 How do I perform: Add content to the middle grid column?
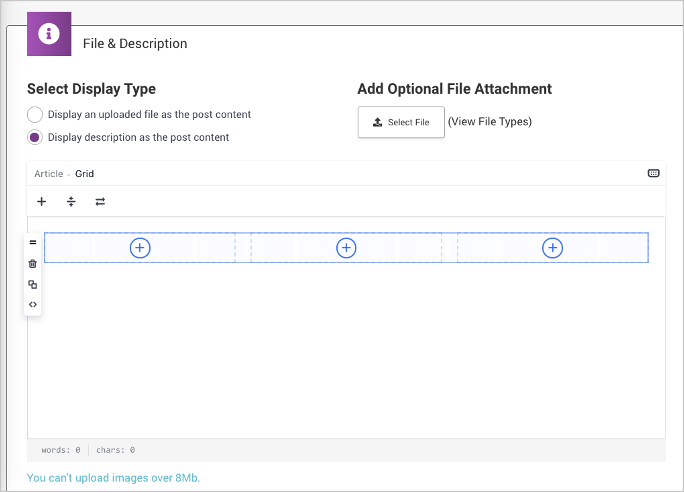(x=346, y=248)
